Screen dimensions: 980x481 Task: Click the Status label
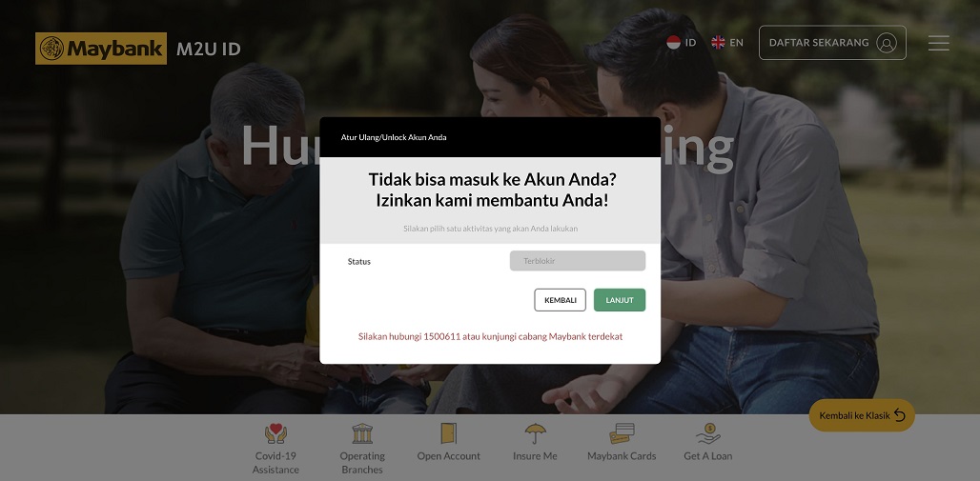coord(359,262)
